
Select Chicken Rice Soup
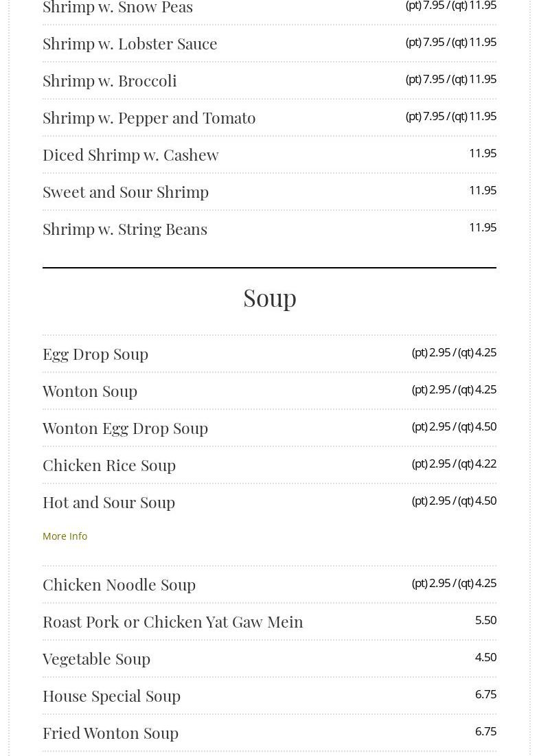tap(109, 465)
